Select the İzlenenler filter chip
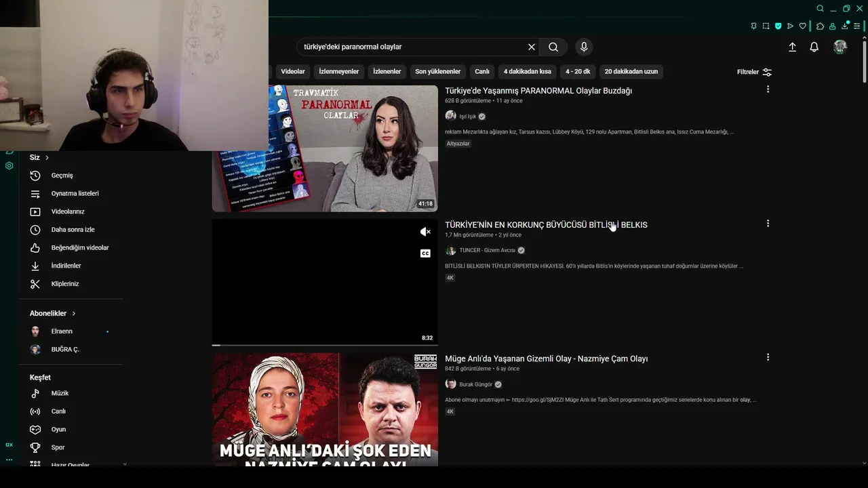This screenshot has width=868, height=488. click(x=387, y=71)
